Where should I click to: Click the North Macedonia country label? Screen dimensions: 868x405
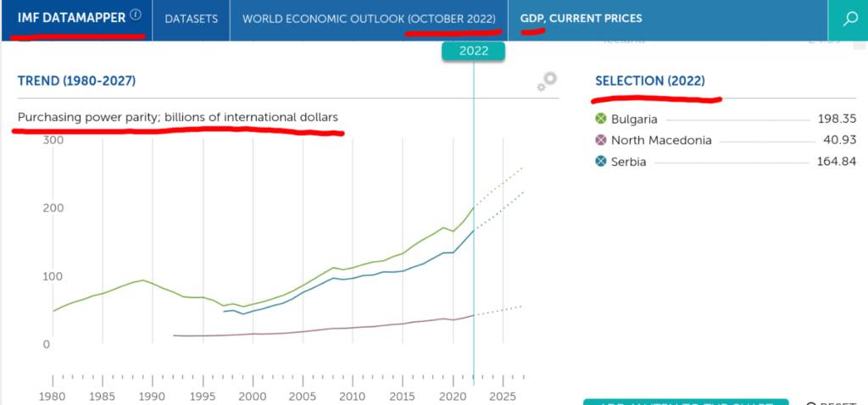pyautogui.click(x=661, y=141)
